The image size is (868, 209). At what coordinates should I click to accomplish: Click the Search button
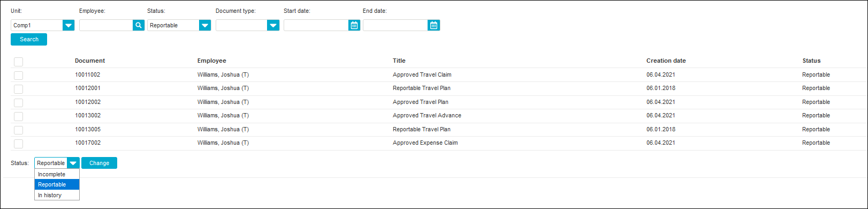(x=29, y=39)
